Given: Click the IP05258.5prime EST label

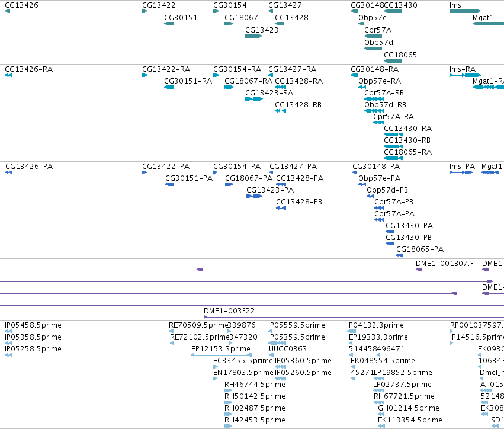Looking at the screenshot, I should pyautogui.click(x=33, y=349).
